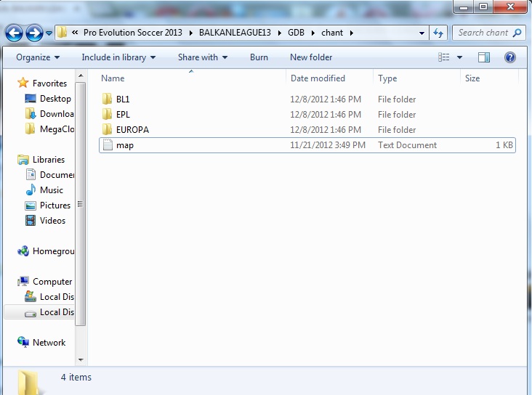Select the EUROPA folder icon
Image resolution: width=532 pixels, height=395 pixels.
tap(107, 129)
